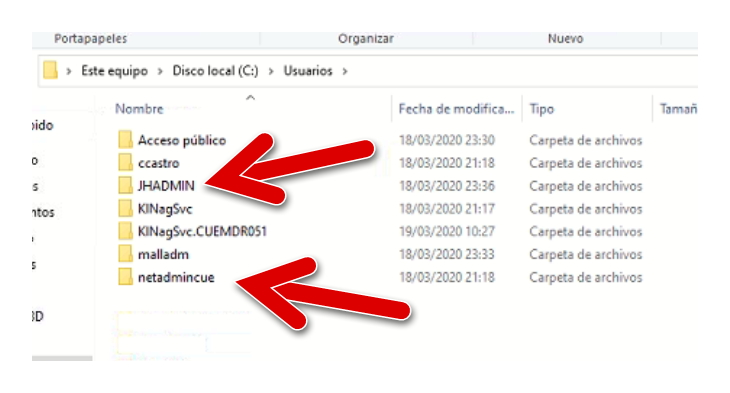Click the folder icon in the address bar
This screenshot has width=730, height=393.
coord(50,71)
